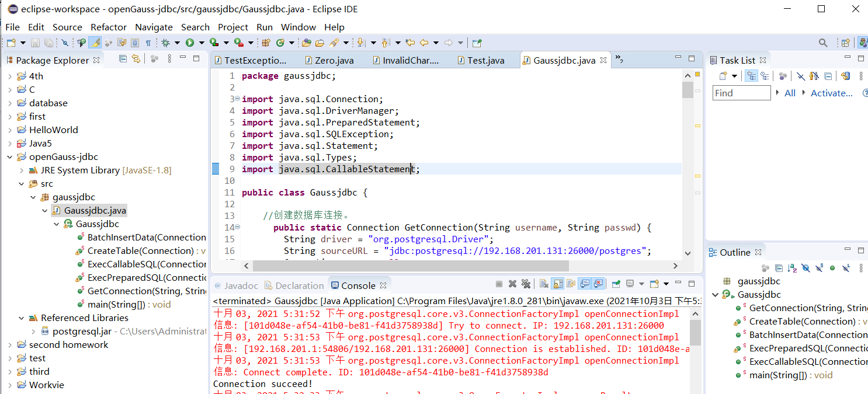Close the Gaussjdbc.java editor tab

604,60
